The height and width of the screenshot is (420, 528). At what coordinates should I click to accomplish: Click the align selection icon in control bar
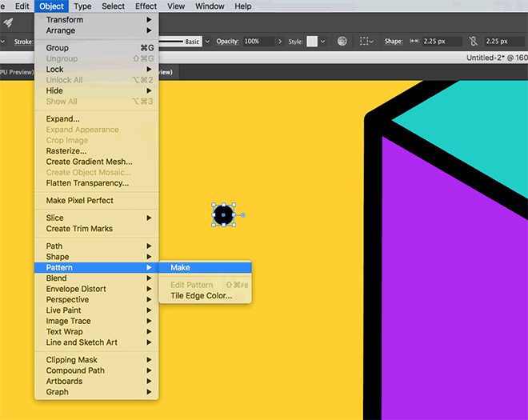pos(365,41)
